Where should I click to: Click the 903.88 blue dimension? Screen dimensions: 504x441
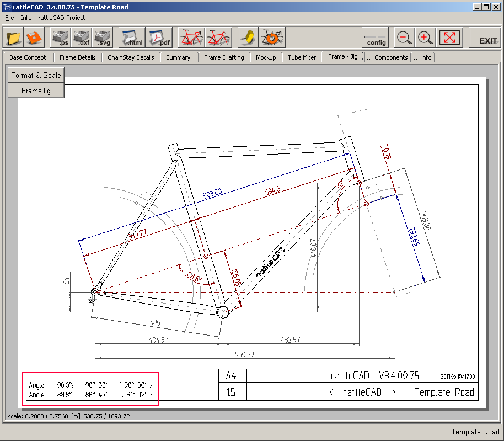pos(212,194)
